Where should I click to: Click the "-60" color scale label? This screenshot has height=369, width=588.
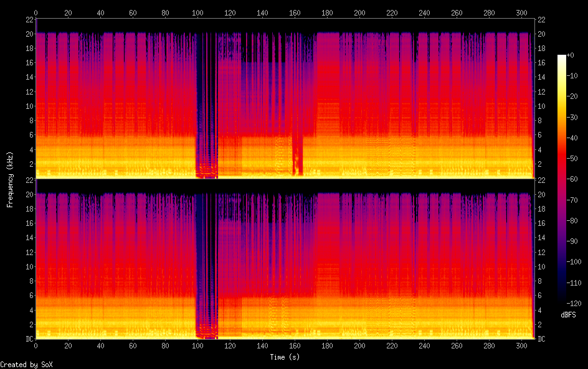[x=572, y=179]
